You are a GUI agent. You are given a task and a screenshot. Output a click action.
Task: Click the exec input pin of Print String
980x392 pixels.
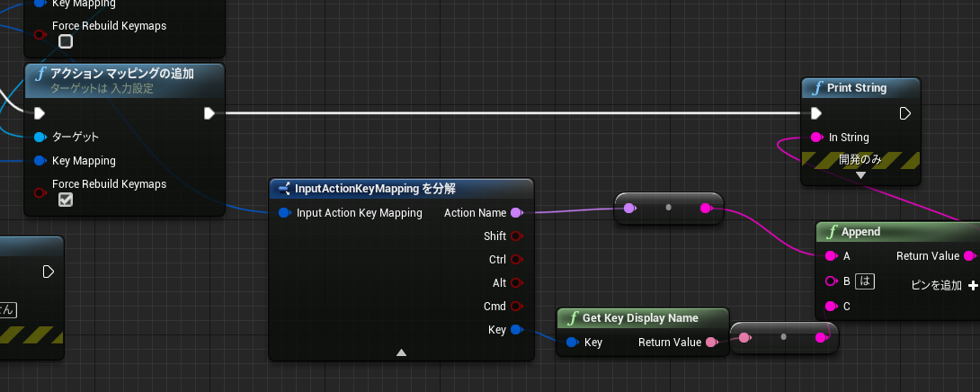click(x=815, y=113)
